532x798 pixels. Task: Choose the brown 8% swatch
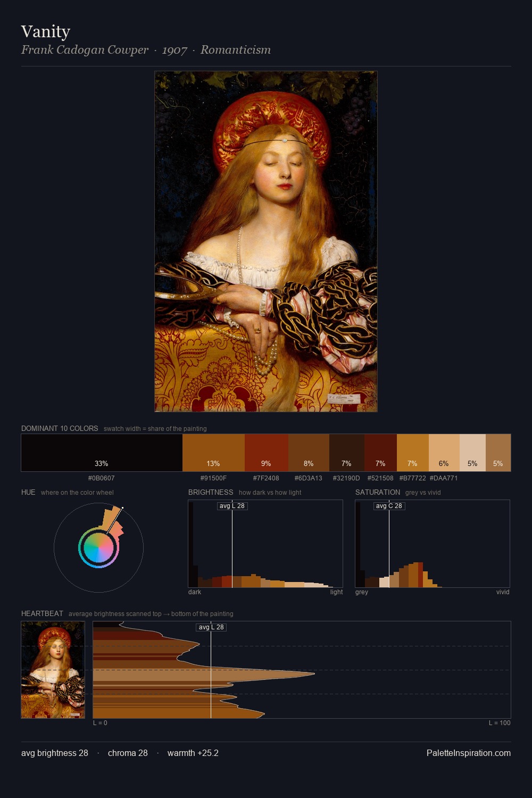(309, 453)
